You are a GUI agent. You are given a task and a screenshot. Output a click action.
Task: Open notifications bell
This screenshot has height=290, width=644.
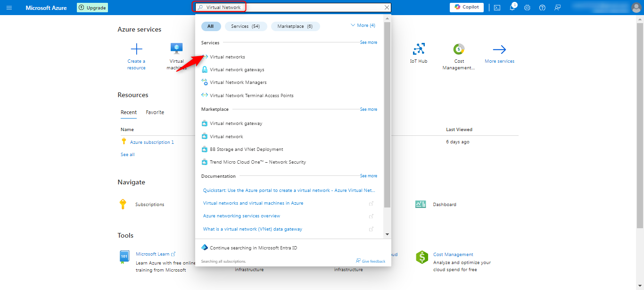[512, 8]
